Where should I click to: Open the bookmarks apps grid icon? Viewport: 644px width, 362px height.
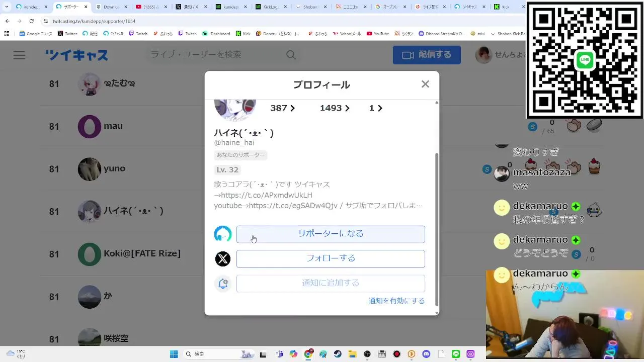[7, 34]
